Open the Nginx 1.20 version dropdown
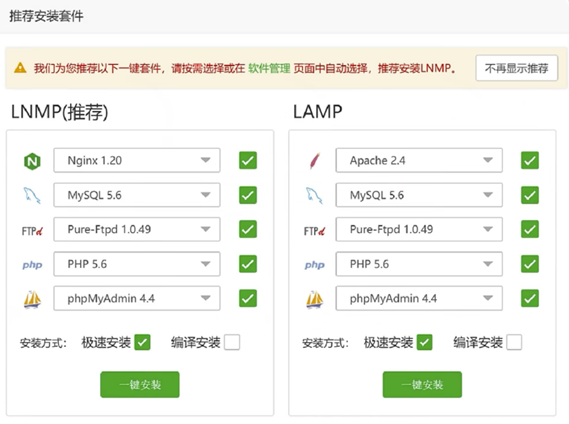 137,160
